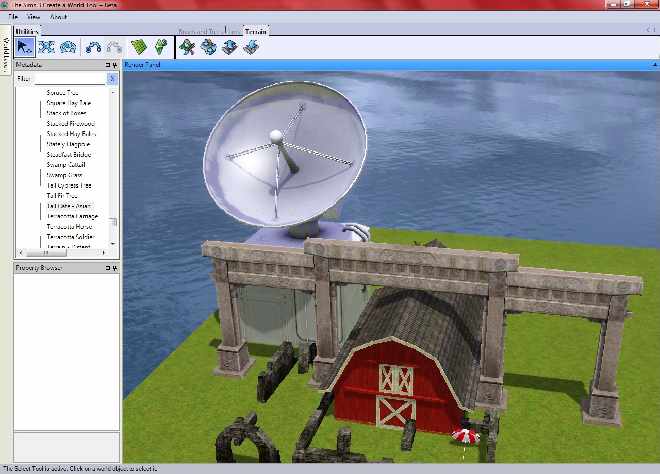Viewport: 660px width, 474px height.
Task: Open the WorldLayers side tab
Action: 5,50
